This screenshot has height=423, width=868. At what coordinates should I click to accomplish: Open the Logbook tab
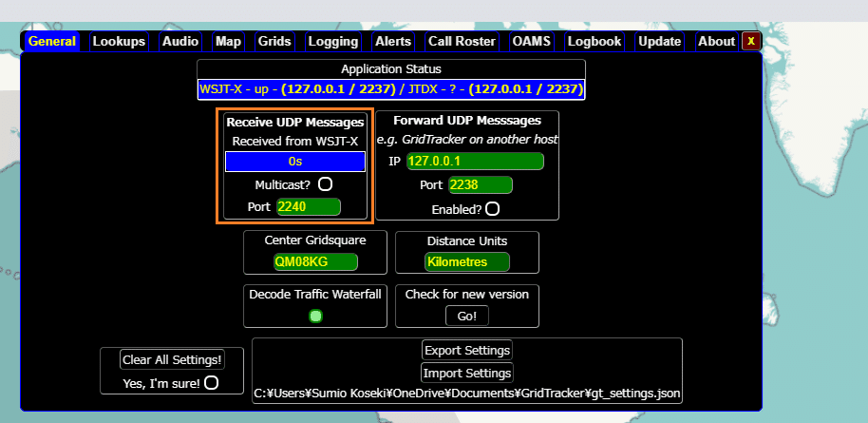(x=594, y=41)
